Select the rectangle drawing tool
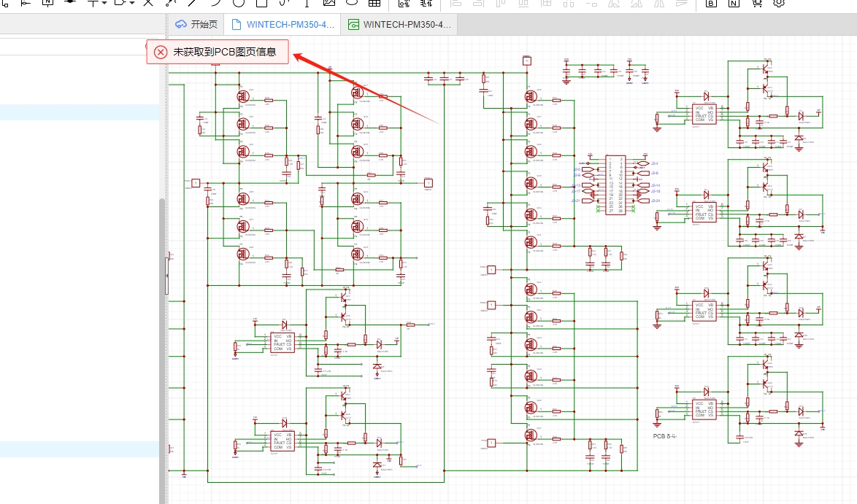857x504 pixels. (261, 3)
